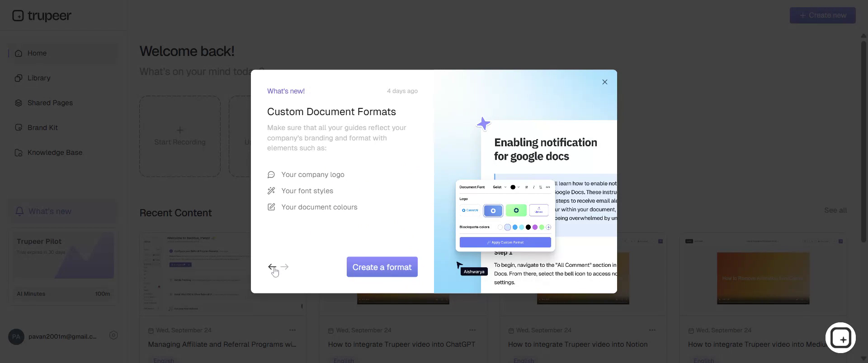Go to previous announcement with left arrow
The width and height of the screenshot is (868, 363).
click(272, 267)
